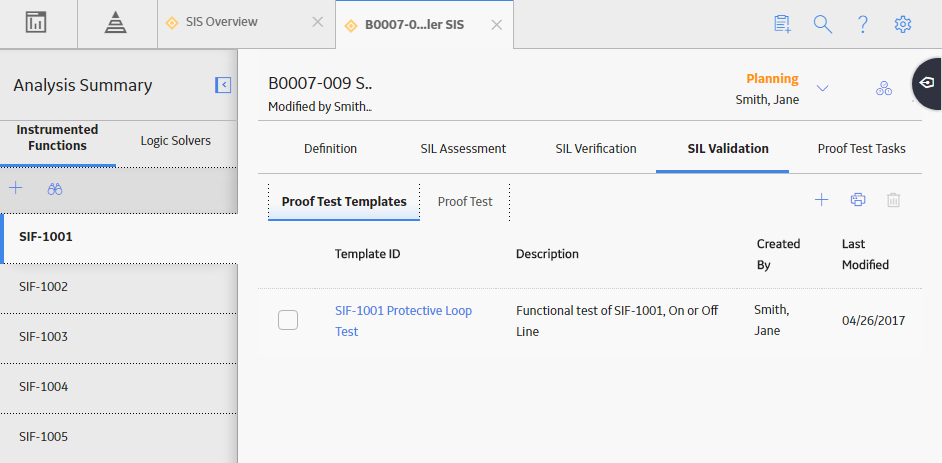Open the dashboard chart icon
The height and width of the screenshot is (463, 942).
pos(36,23)
